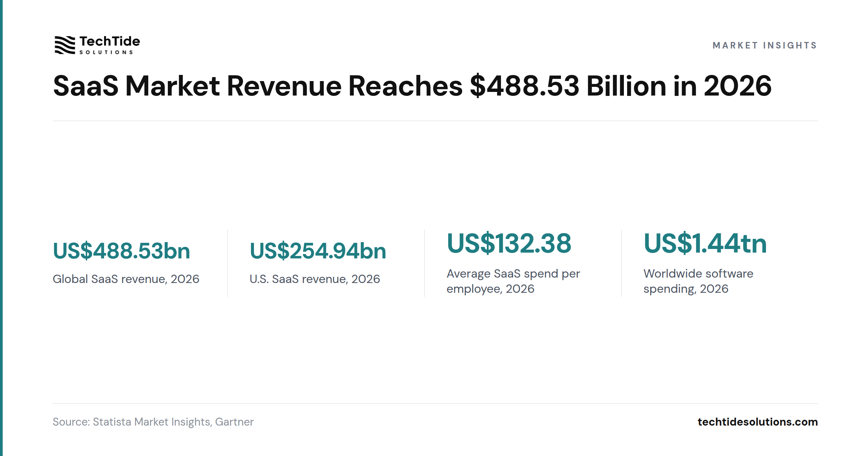The image size is (868, 456).
Task: Click 'Global SaaS revenue, 2026' caption
Action: (x=126, y=279)
